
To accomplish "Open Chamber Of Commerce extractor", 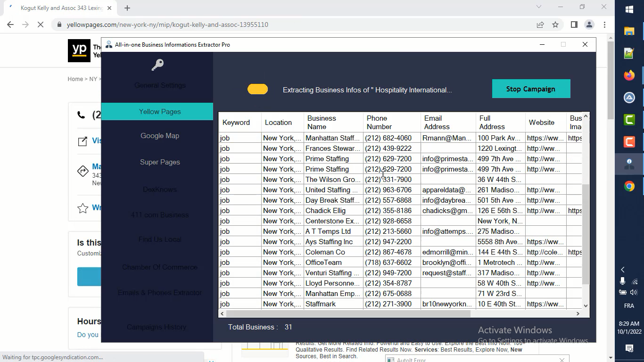I will [x=160, y=267].
